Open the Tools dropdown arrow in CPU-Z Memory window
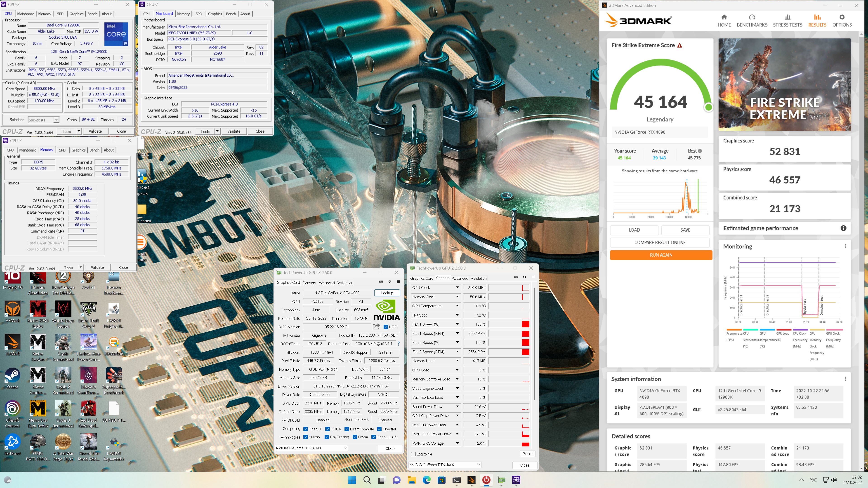Viewport: 868px width, 488px height. 80,267
